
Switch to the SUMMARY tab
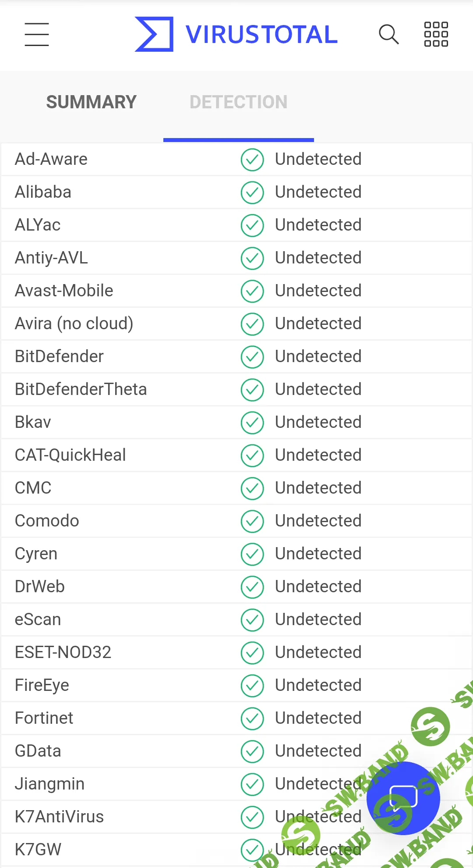coord(92,102)
